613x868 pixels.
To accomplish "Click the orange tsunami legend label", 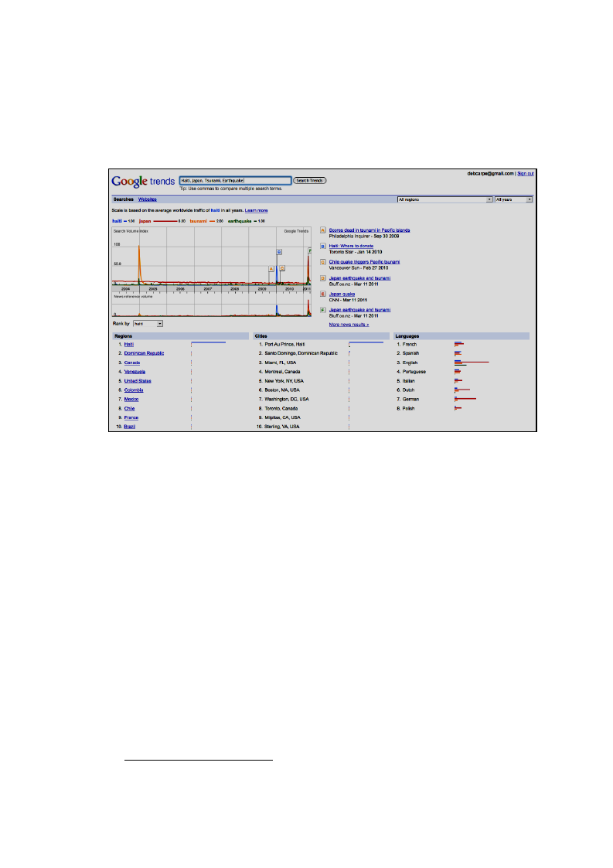I will pyautogui.click(x=198, y=221).
